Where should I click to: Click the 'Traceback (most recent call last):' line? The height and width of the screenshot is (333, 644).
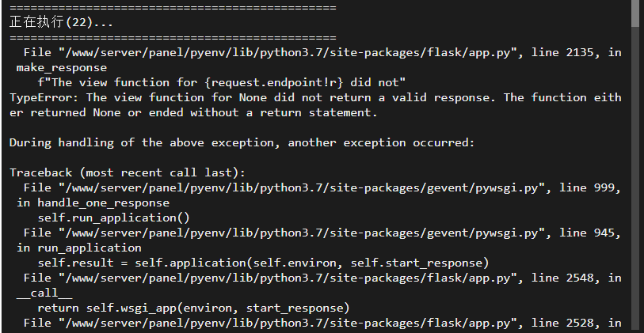click(128, 172)
